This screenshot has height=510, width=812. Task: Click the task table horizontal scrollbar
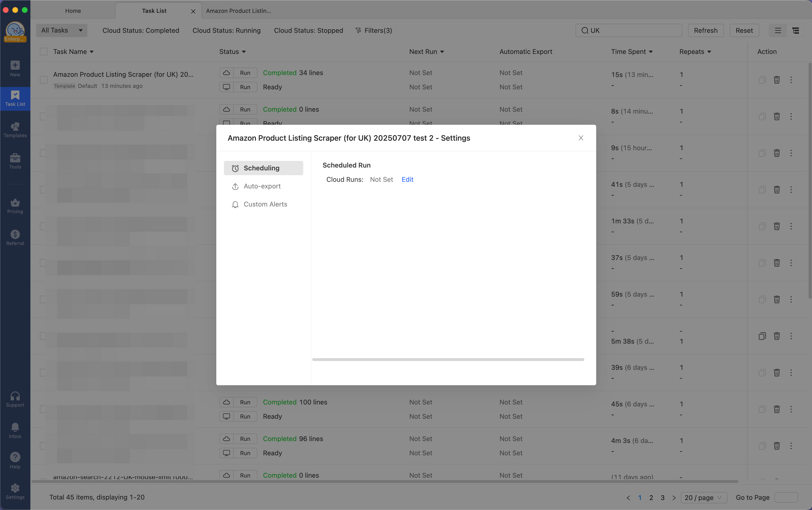point(385,481)
